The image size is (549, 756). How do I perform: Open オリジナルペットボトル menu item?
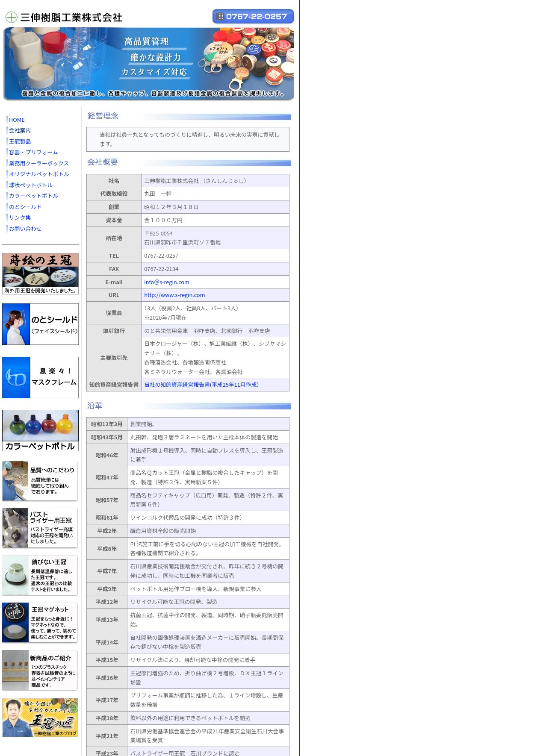click(x=39, y=174)
